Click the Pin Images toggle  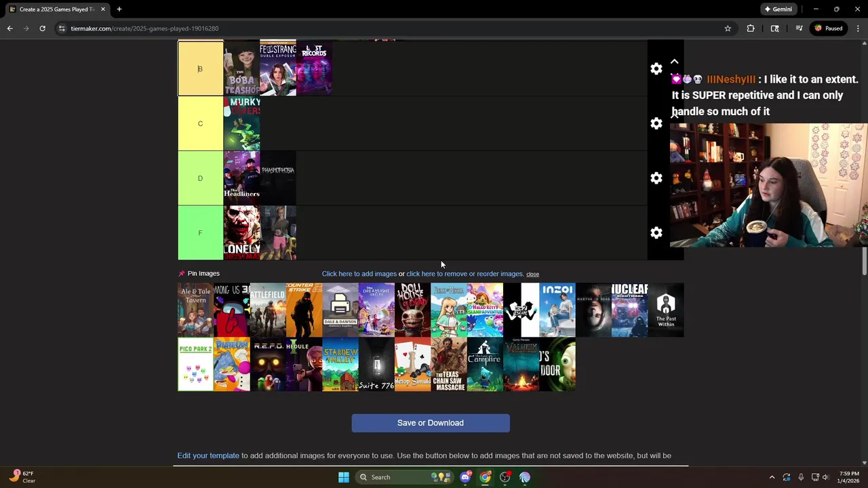tap(199, 273)
